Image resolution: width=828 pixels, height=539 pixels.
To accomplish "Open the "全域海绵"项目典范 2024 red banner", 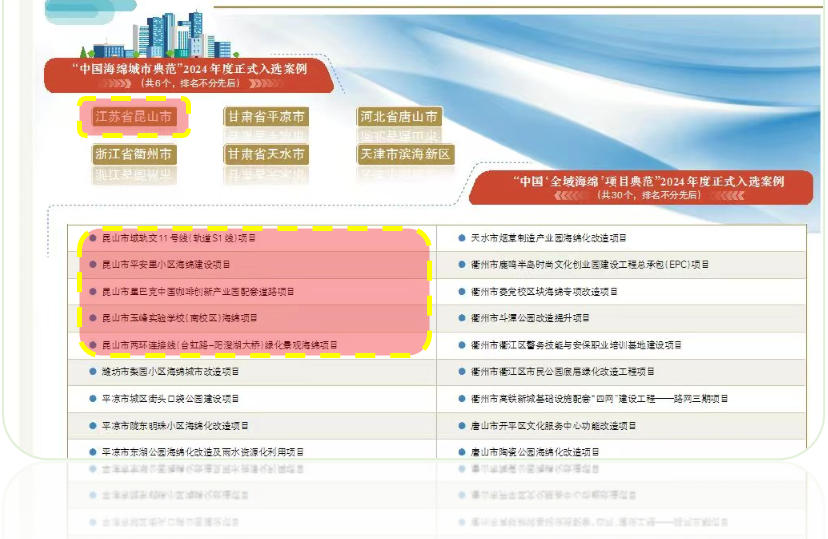I will click(x=649, y=187).
